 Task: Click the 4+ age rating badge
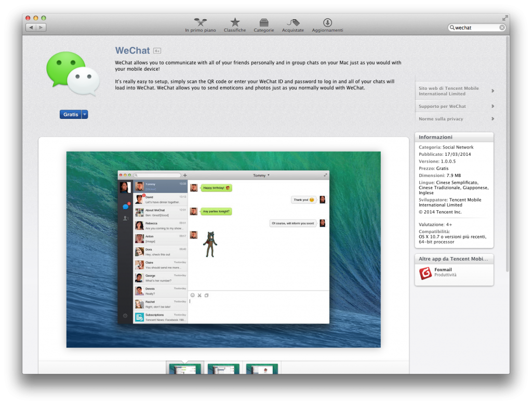[157, 51]
